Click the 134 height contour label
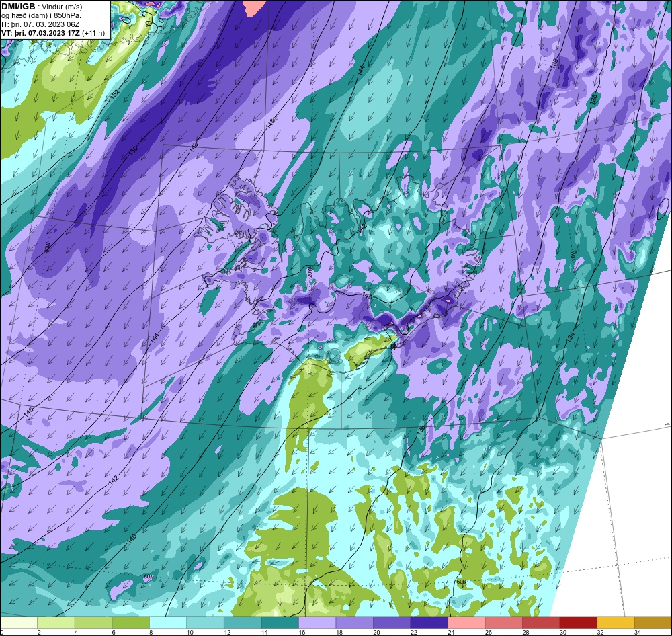The image size is (672, 636). (x=570, y=337)
